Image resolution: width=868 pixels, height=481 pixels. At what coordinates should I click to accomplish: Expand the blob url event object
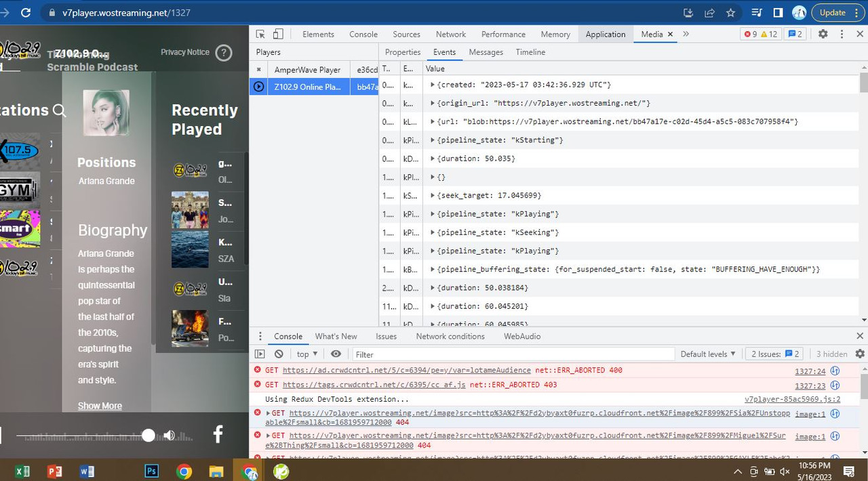click(433, 121)
